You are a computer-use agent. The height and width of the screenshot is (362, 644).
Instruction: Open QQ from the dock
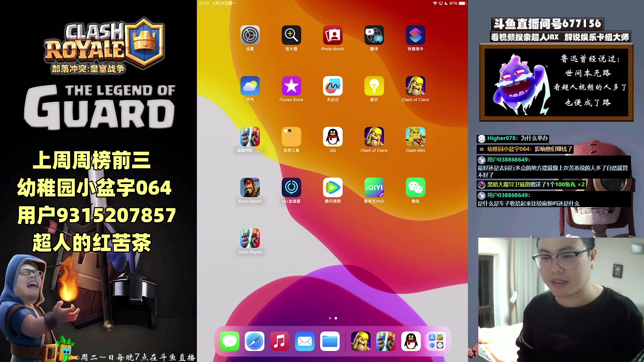[411, 341]
